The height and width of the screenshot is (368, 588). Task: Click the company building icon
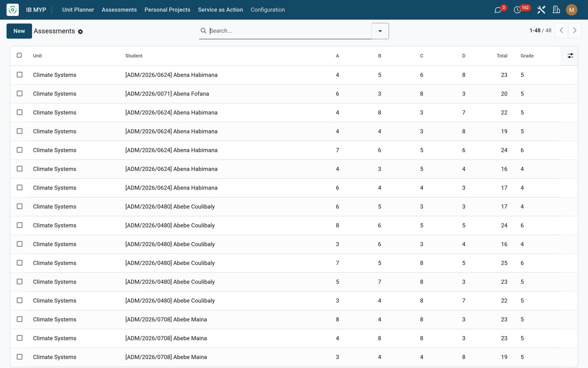tap(556, 10)
